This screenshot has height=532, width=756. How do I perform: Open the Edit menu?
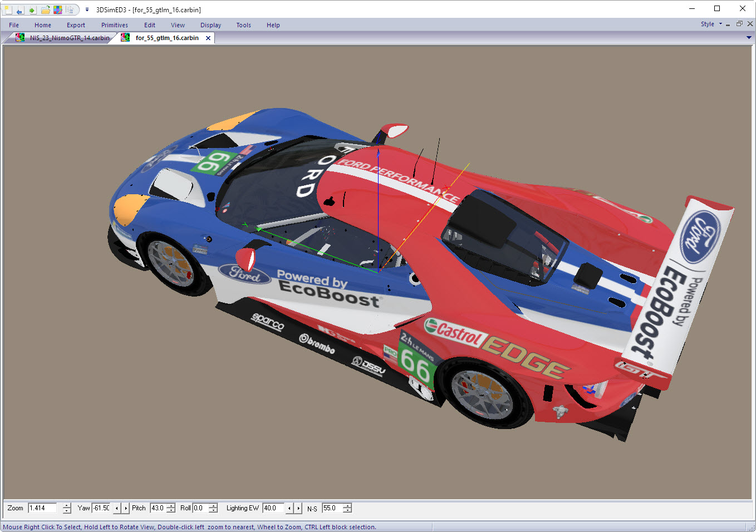150,25
